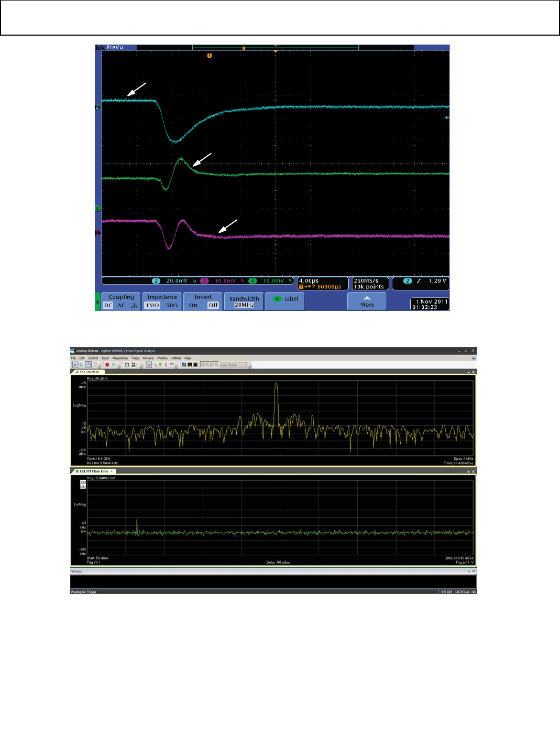The height and width of the screenshot is (756, 560).
Task: Open the Edit menu
Action: 82,358
